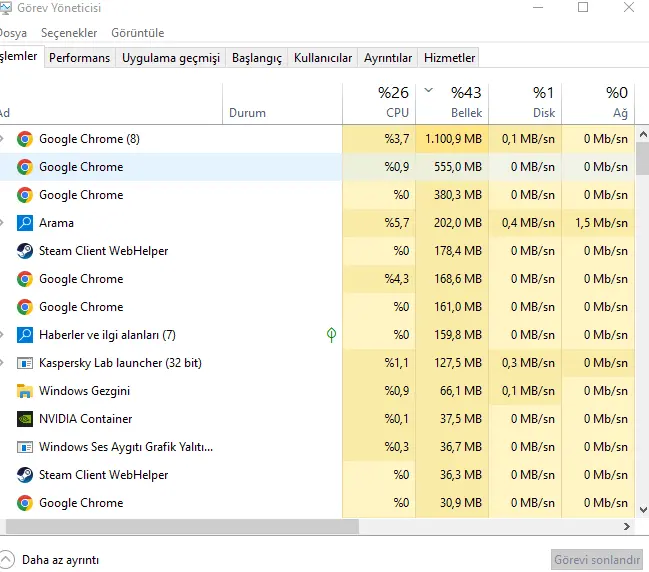Expand the Kaspersky Lab launcher group
The height and width of the screenshot is (572, 649).
coord(2,363)
